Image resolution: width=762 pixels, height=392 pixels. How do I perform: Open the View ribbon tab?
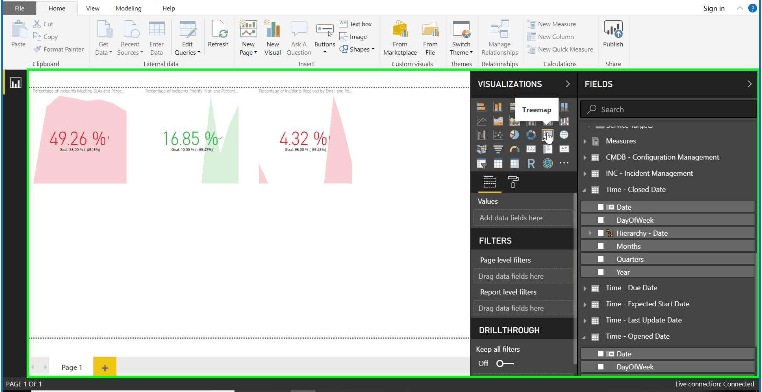pos(92,8)
